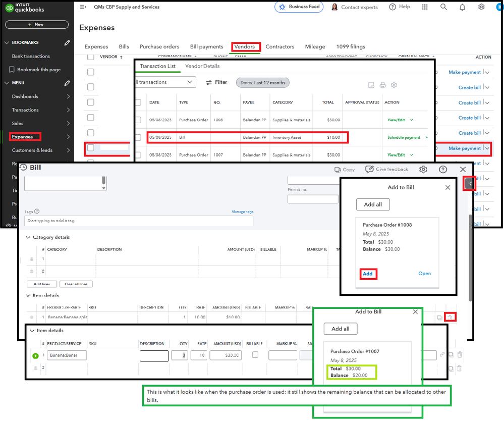Viewport: 504px width, 422px height.
Task: Edit the MENU section with its pencil icon
Action: 67,83
